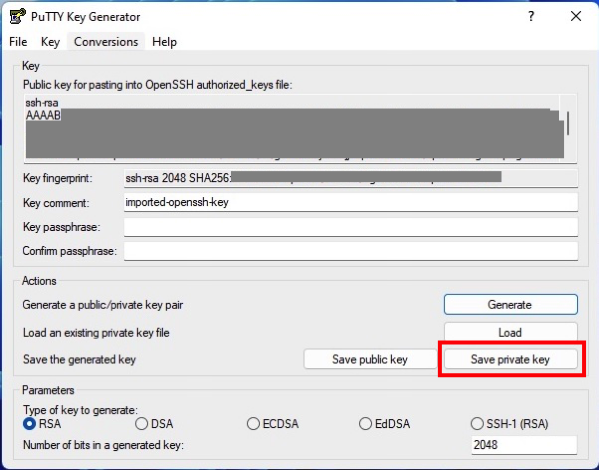
Task: Click Save private key button
Action: click(510, 359)
